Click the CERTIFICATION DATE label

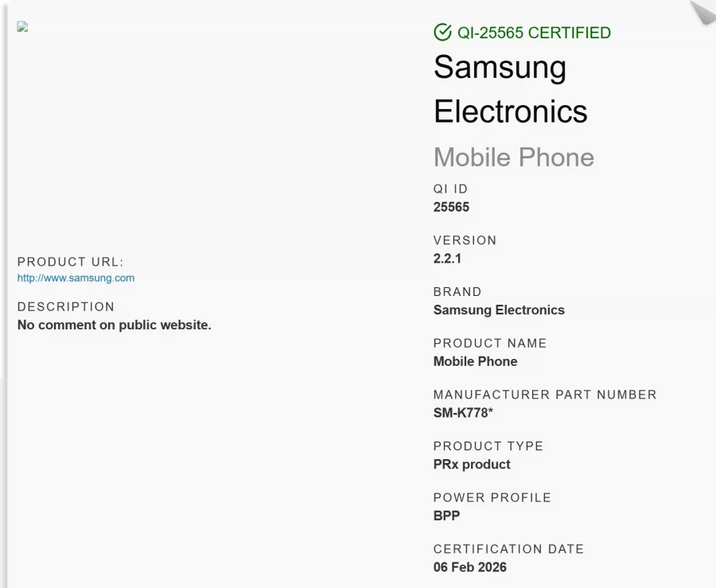[x=508, y=549]
